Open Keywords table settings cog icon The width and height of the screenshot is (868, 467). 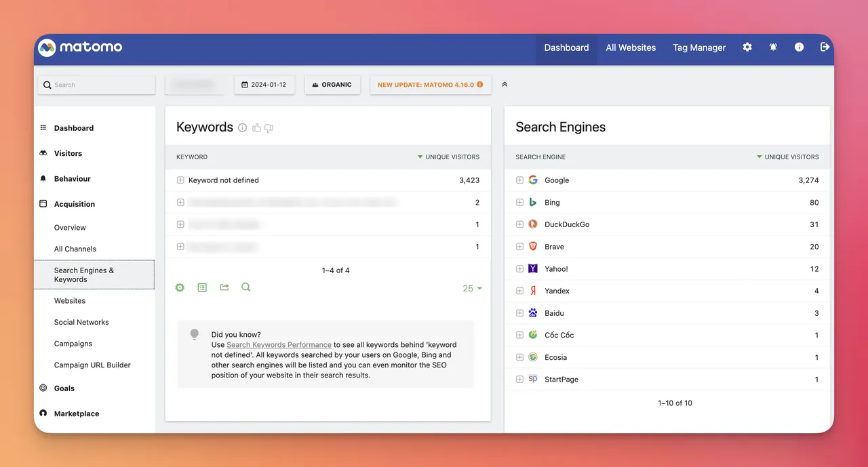pos(180,287)
